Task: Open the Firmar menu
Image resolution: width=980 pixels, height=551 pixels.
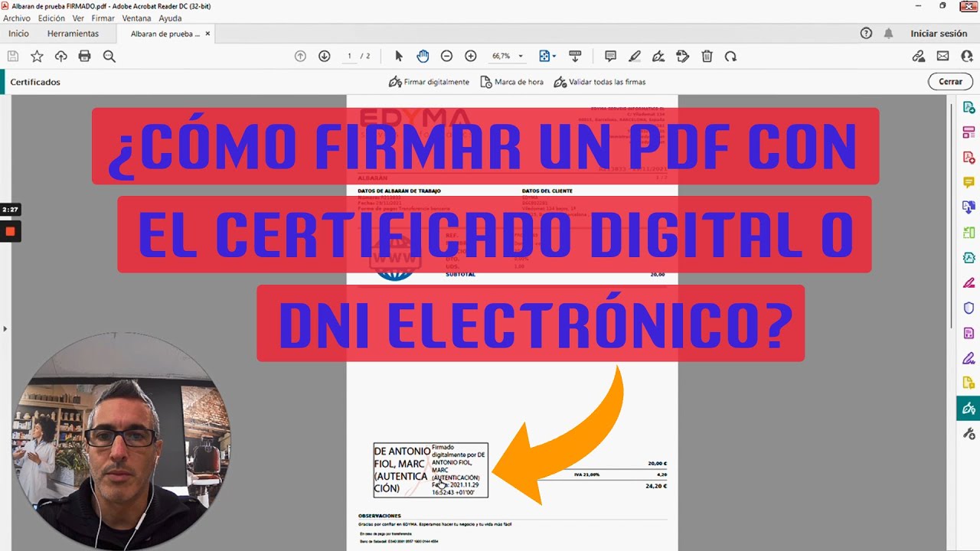Action: coord(103,18)
